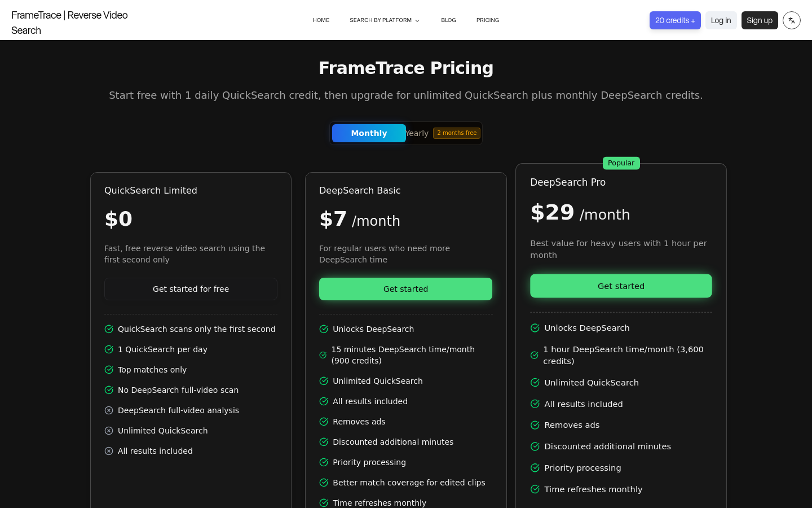
Task: Click the DeepSearch Basic plan title
Action: tap(360, 191)
